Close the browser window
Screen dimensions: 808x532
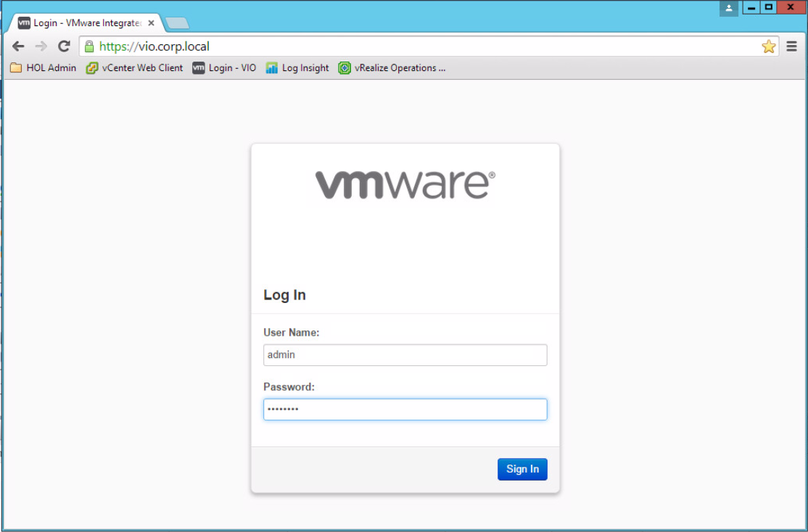tap(791, 8)
